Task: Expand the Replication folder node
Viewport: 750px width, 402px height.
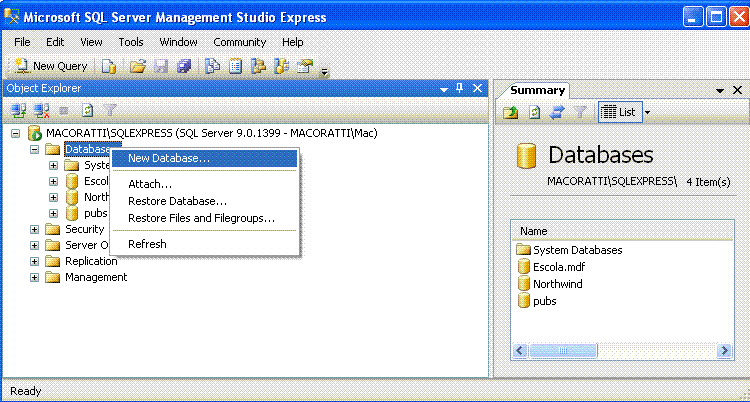Action: point(34,261)
